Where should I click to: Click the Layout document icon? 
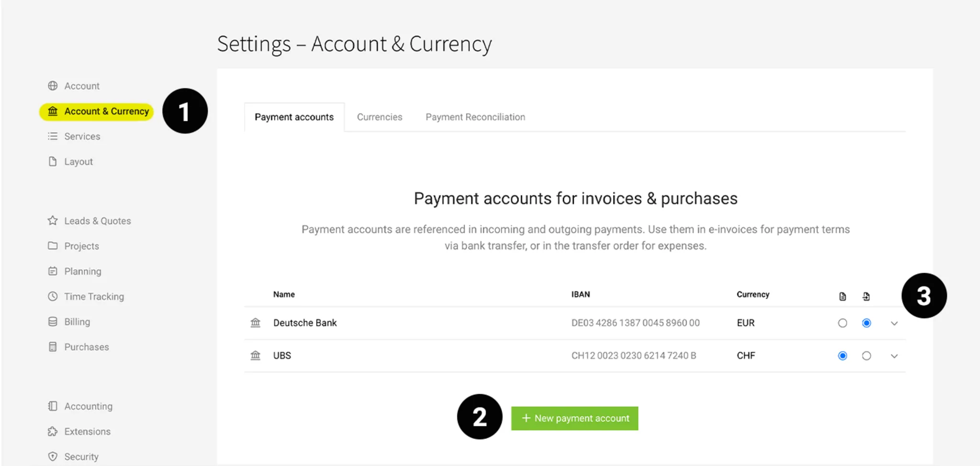[x=53, y=161]
